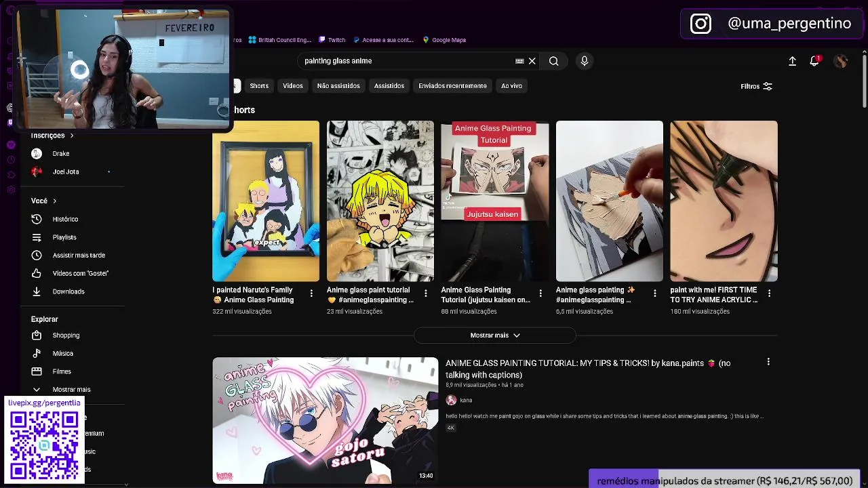Select the Assistidos filter chip
Screen dimensions: 868x488
pos(389,86)
